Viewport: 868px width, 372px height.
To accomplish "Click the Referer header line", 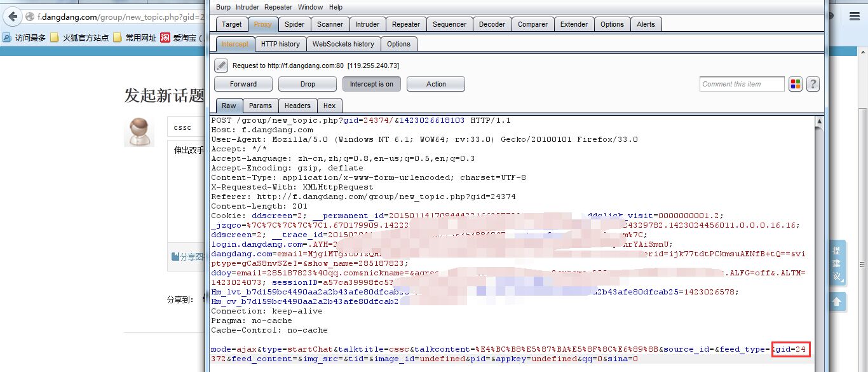I will tap(363, 196).
